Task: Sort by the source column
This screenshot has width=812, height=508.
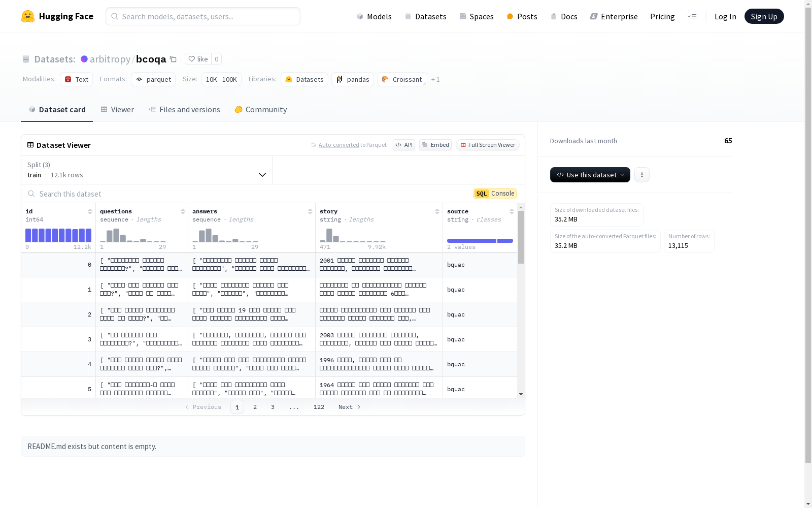Action: 512,211
